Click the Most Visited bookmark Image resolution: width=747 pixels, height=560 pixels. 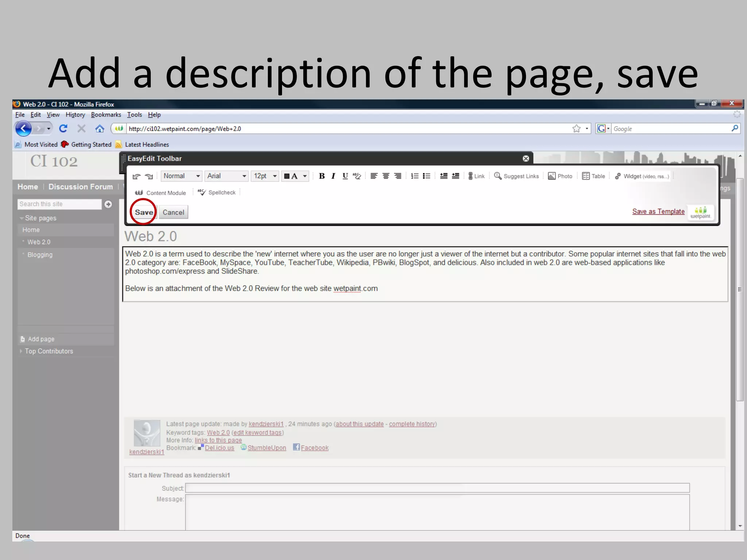36,144
